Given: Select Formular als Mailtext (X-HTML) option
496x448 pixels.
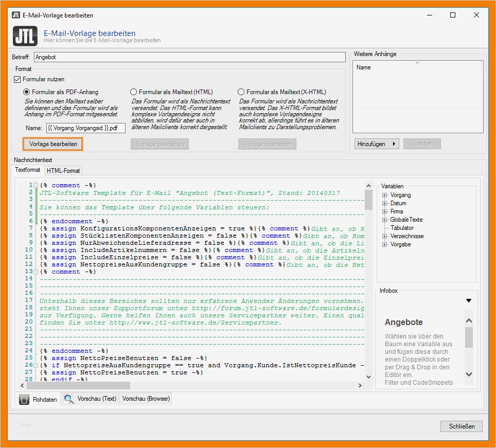Looking at the screenshot, I should point(241,92).
